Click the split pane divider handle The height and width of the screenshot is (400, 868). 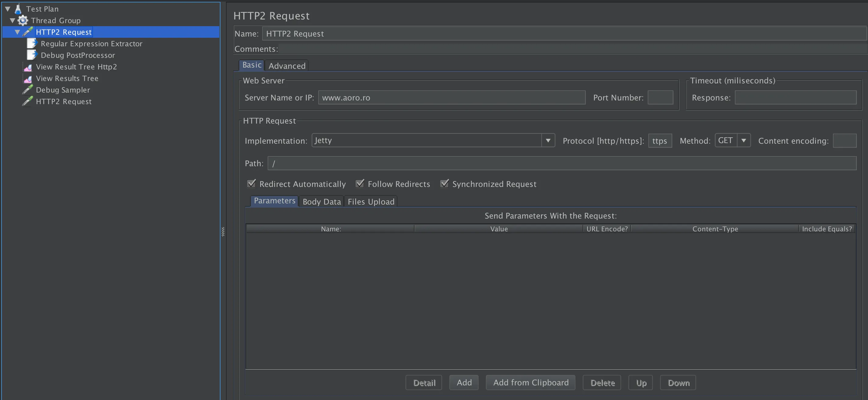click(223, 232)
